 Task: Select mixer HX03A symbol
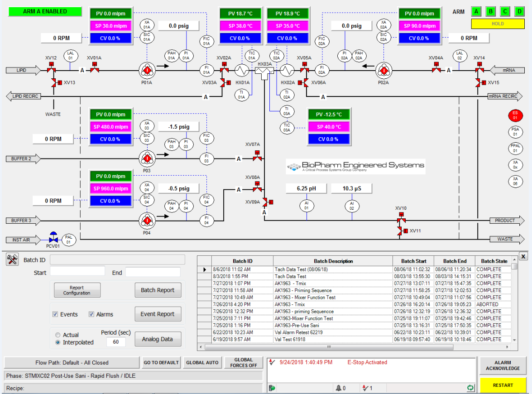pyautogui.click(x=264, y=73)
